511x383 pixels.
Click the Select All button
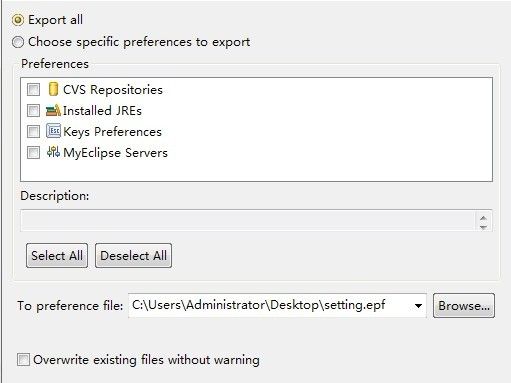pyautogui.click(x=57, y=256)
